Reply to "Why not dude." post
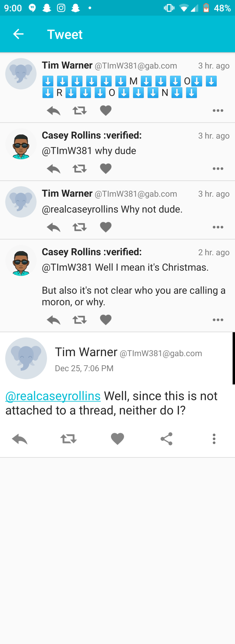 click(54, 227)
